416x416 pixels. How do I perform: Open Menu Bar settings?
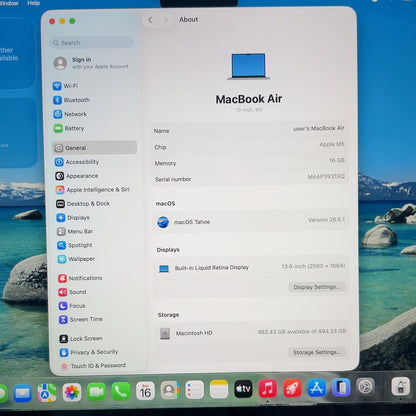click(x=75, y=231)
